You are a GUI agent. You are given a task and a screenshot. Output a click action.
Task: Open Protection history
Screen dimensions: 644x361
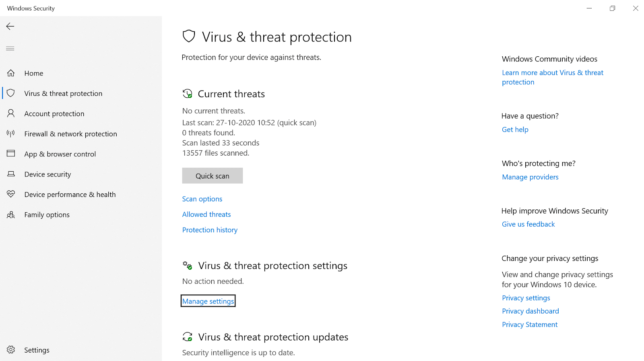pos(210,230)
